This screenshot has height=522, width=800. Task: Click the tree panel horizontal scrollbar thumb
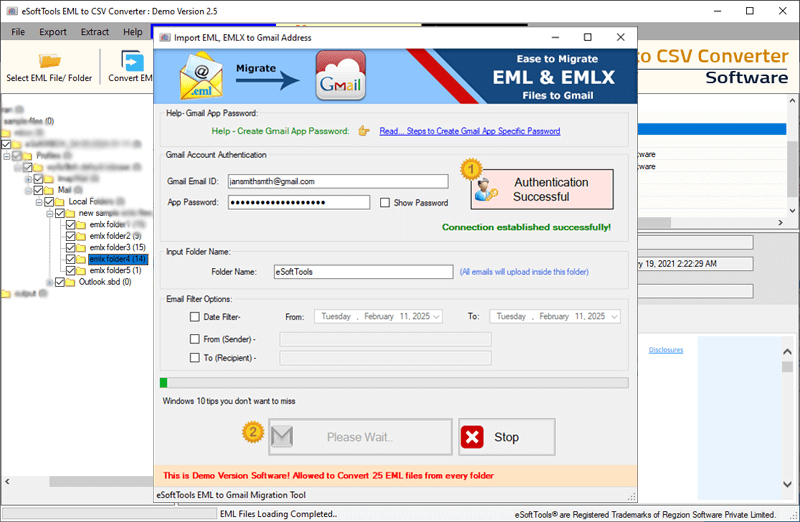tap(101, 481)
